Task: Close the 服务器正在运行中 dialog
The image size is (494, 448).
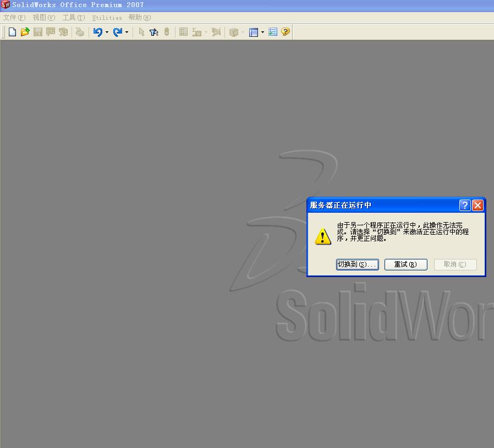Action: coord(478,205)
